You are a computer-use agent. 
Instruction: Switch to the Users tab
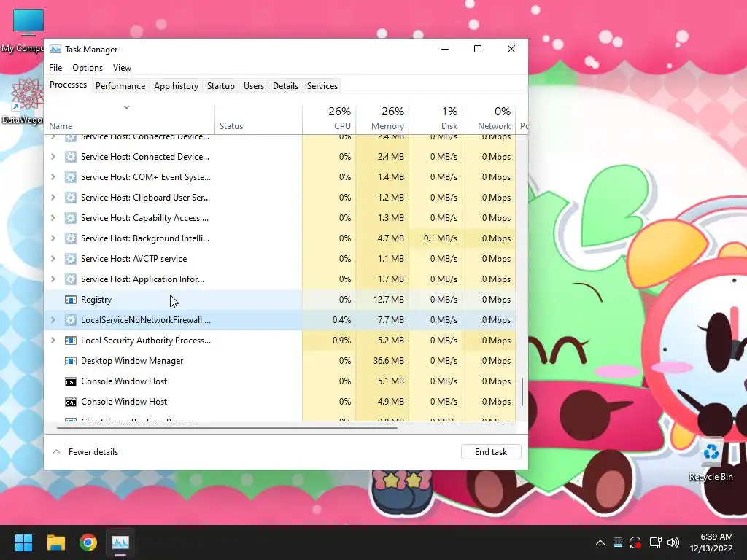[253, 86]
